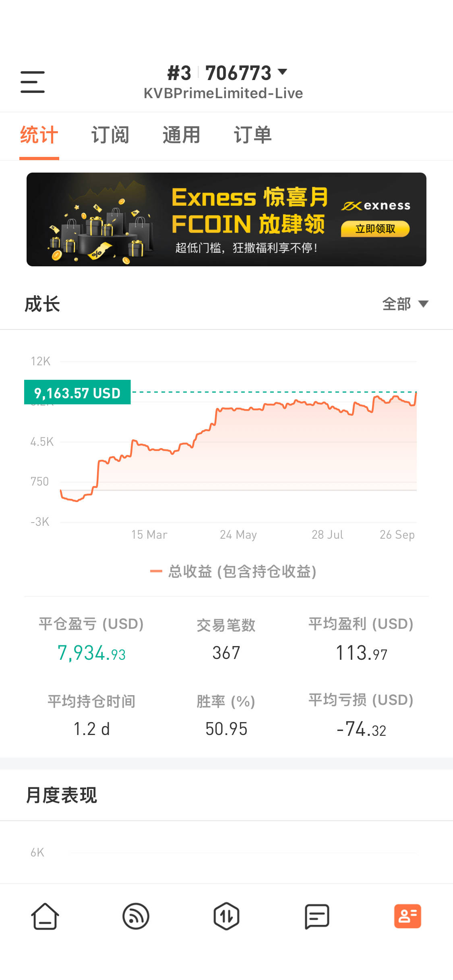Open the 通用 tab
Viewport: 453px width, 980px height.
(x=181, y=135)
